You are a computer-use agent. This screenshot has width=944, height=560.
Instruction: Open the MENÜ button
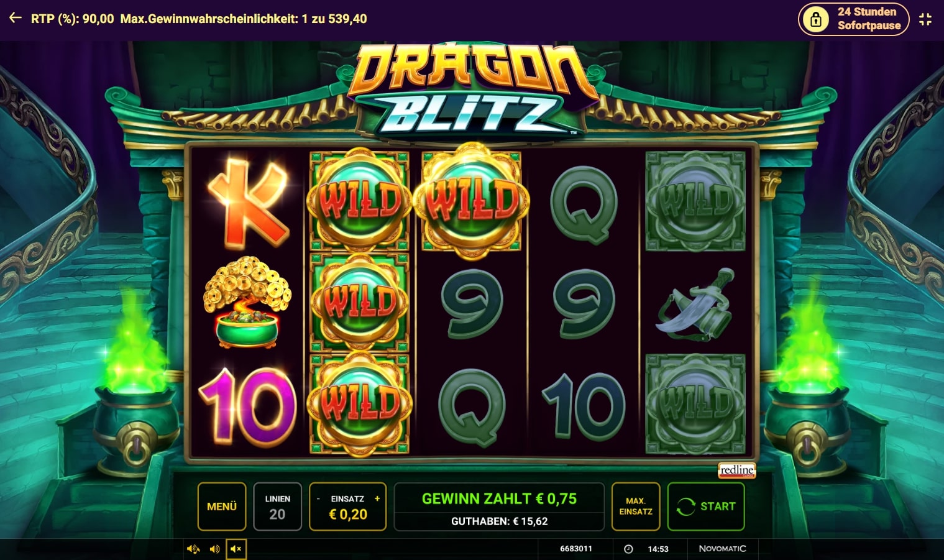[x=222, y=507]
